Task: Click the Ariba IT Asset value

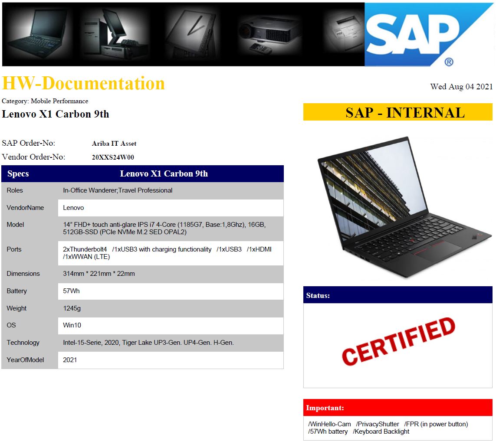Action: coord(114,144)
